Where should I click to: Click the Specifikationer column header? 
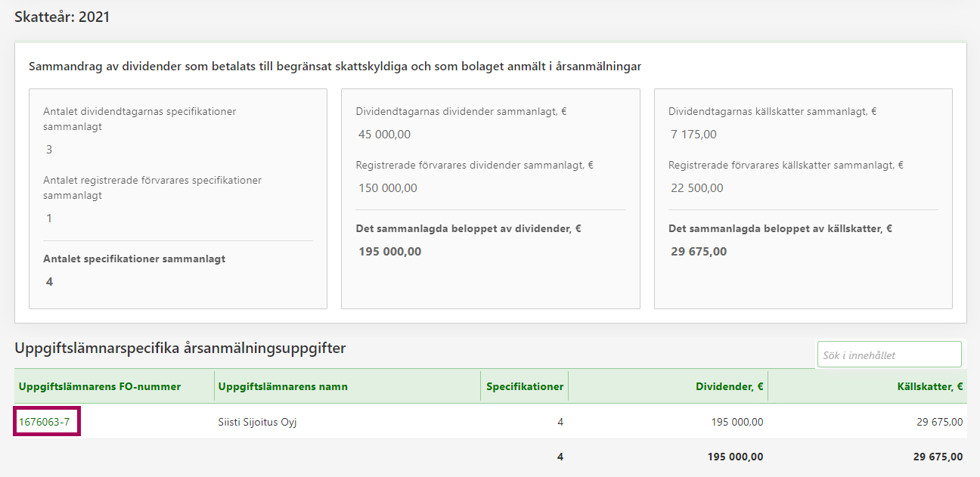coord(524,386)
